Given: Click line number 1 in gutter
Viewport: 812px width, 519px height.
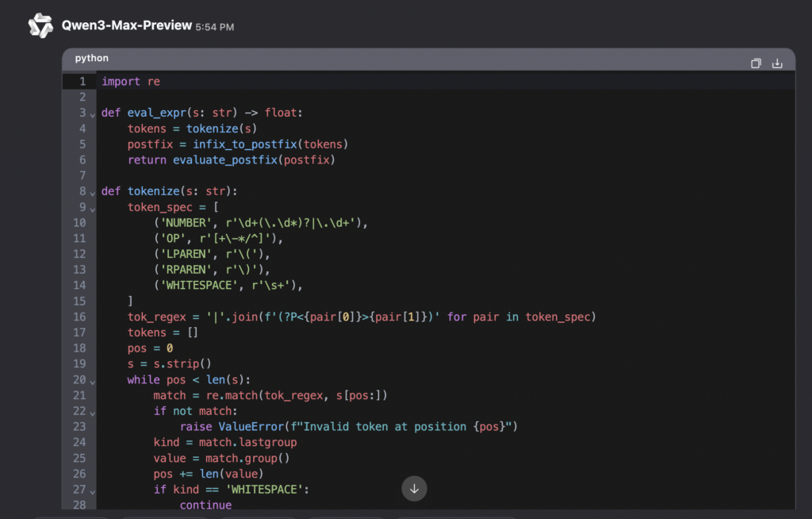Looking at the screenshot, I should tap(82, 82).
